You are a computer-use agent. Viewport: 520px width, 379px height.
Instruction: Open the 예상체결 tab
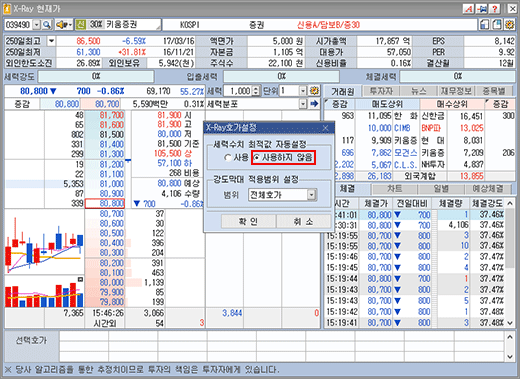[x=488, y=189]
